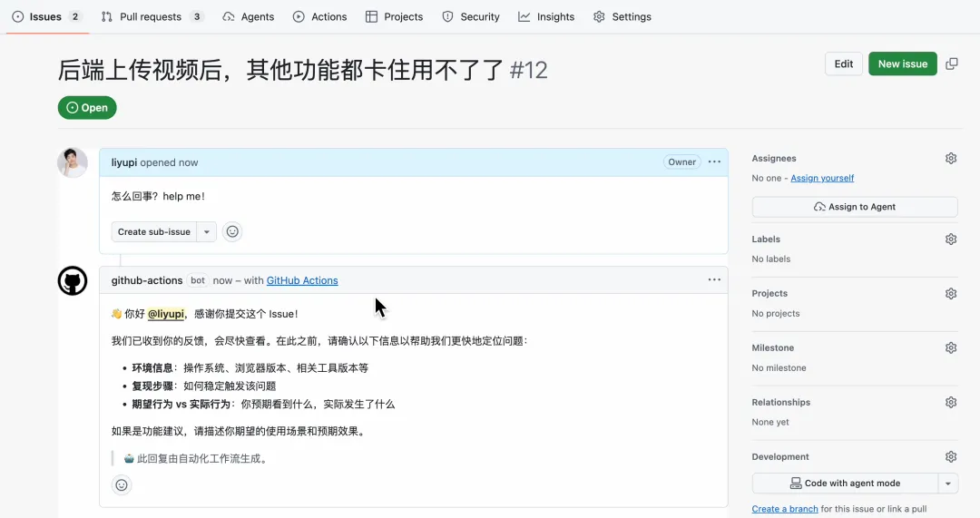
Task: Click the 'No labels' text
Action: click(x=770, y=259)
